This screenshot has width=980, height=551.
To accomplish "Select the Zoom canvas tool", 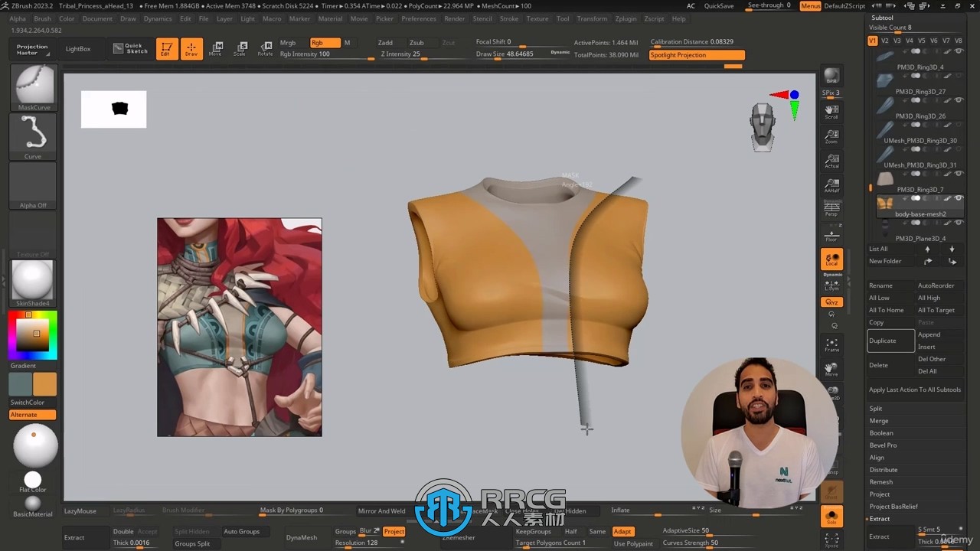I will pyautogui.click(x=831, y=136).
